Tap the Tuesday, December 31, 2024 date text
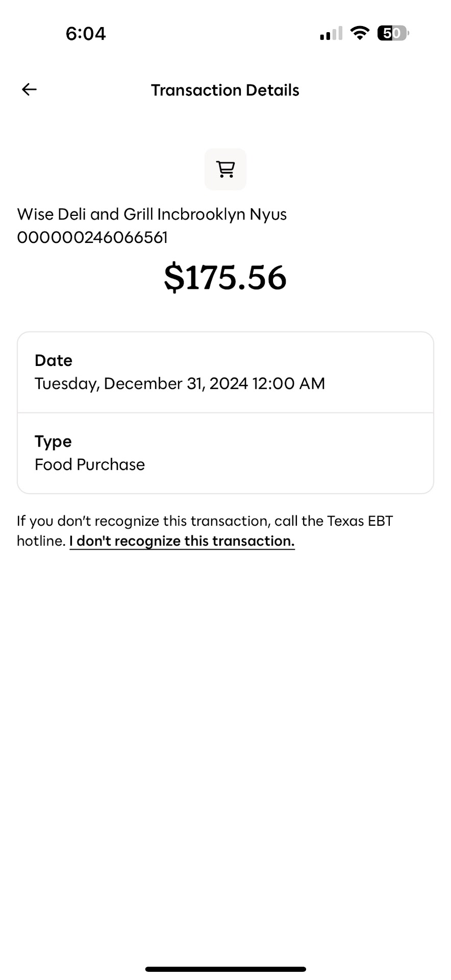 click(141, 383)
